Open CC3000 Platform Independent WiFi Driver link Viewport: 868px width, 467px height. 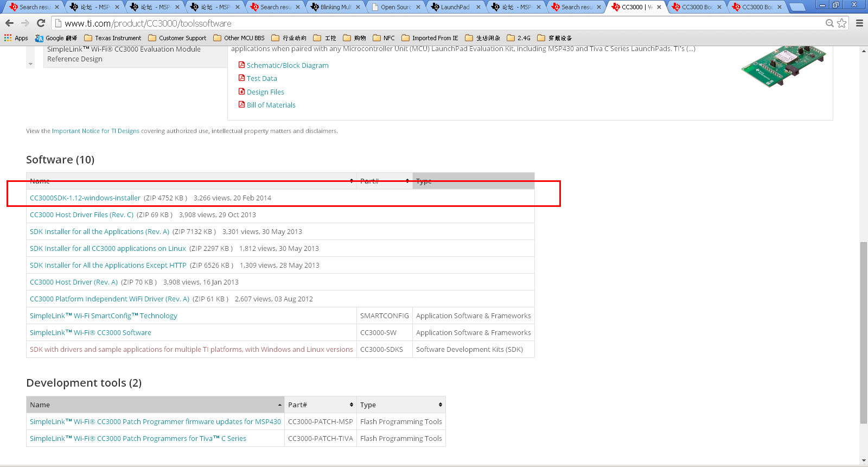click(x=110, y=299)
